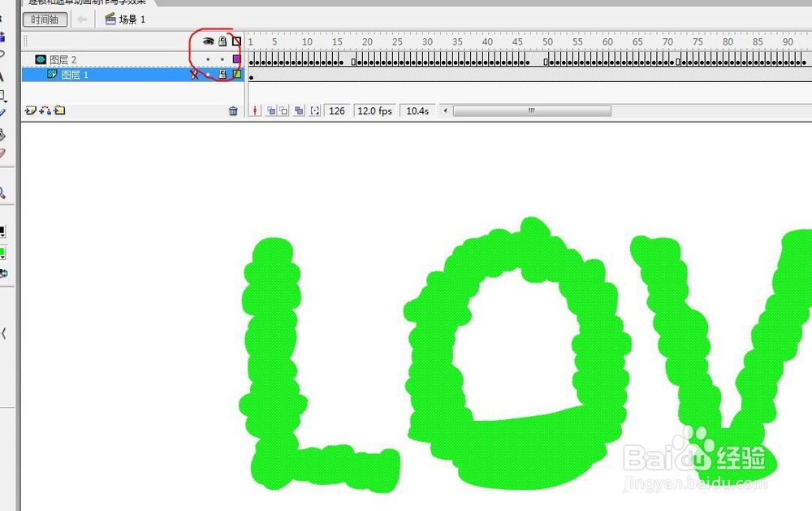Click green outline swatch of 图层 1

[236, 74]
